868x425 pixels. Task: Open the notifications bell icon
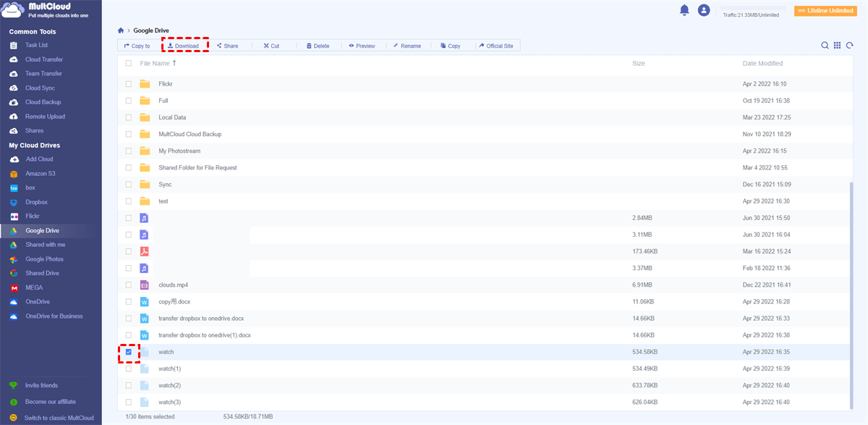coord(684,10)
